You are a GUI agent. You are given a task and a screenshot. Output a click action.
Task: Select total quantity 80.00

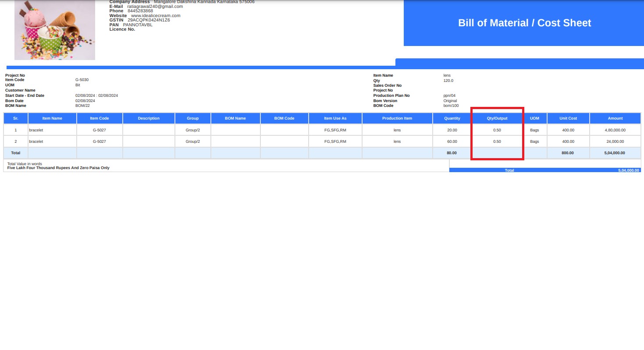(x=452, y=153)
